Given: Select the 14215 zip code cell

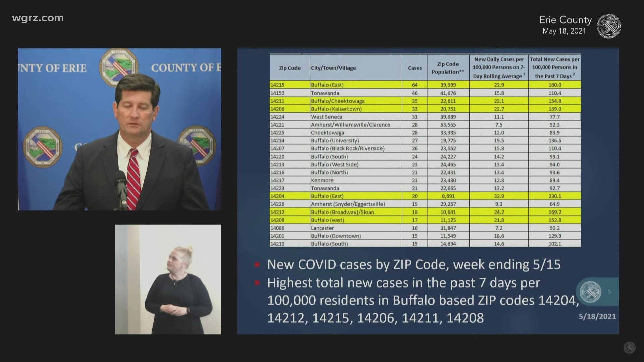Looking at the screenshot, I should (x=290, y=85).
